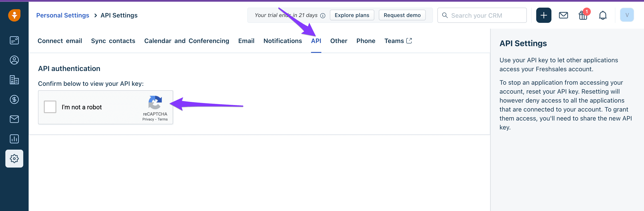The width and height of the screenshot is (644, 211).
Task: Click the quick-add plus button
Action: pos(544,15)
